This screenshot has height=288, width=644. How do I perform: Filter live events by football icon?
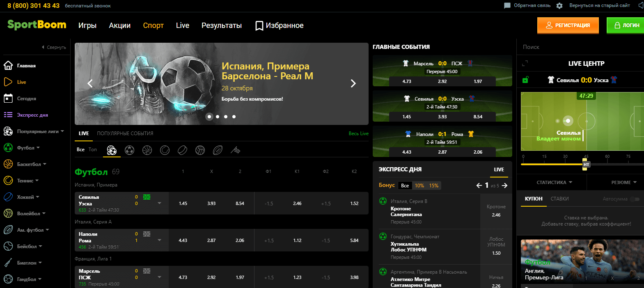pos(129,150)
